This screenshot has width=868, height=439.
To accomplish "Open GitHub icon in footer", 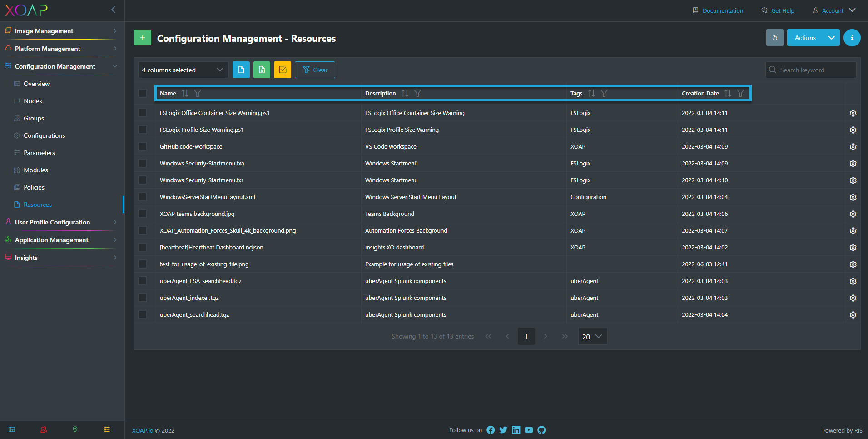I will (541, 430).
